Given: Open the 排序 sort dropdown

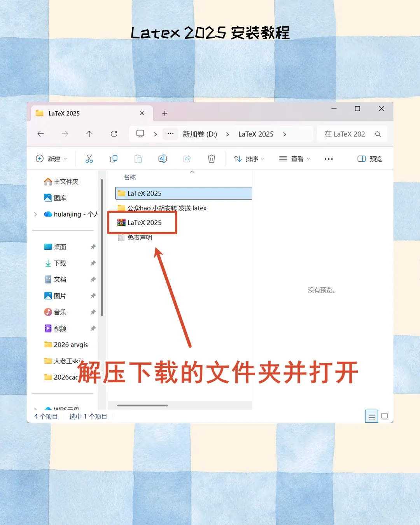Looking at the screenshot, I should [x=249, y=159].
